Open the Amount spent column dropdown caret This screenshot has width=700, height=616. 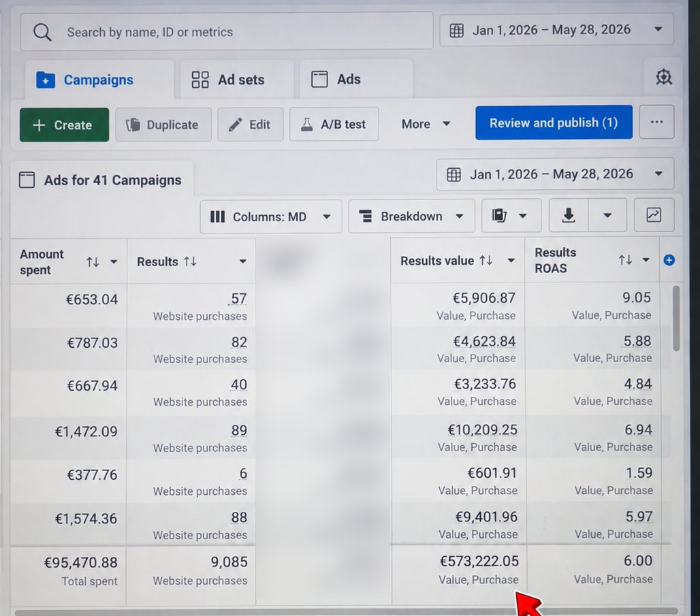tap(114, 262)
